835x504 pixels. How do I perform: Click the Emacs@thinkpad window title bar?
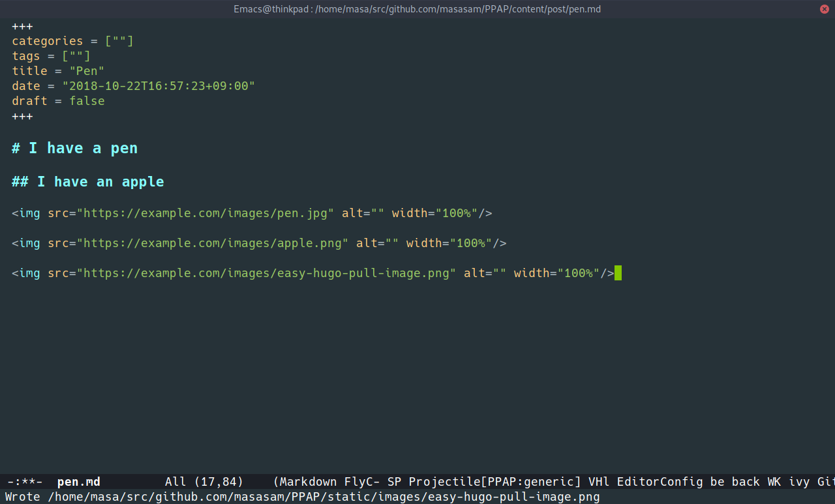click(417, 8)
